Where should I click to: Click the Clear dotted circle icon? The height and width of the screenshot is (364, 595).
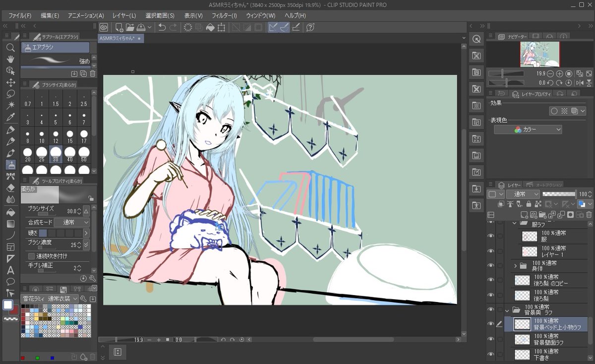click(188, 27)
